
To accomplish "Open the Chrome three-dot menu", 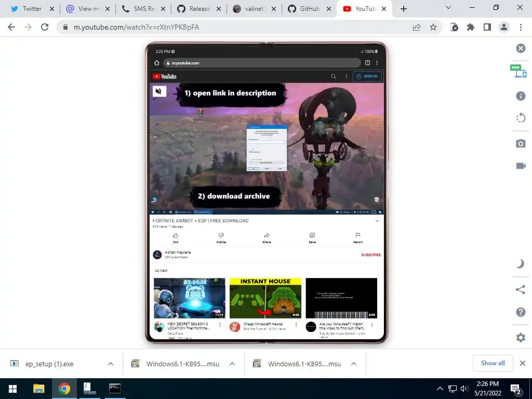I will [521, 27].
